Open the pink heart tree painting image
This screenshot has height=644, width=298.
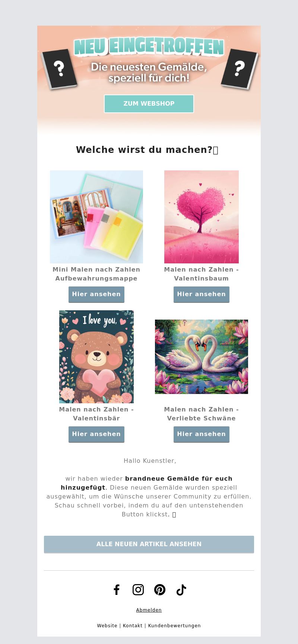coord(202,217)
